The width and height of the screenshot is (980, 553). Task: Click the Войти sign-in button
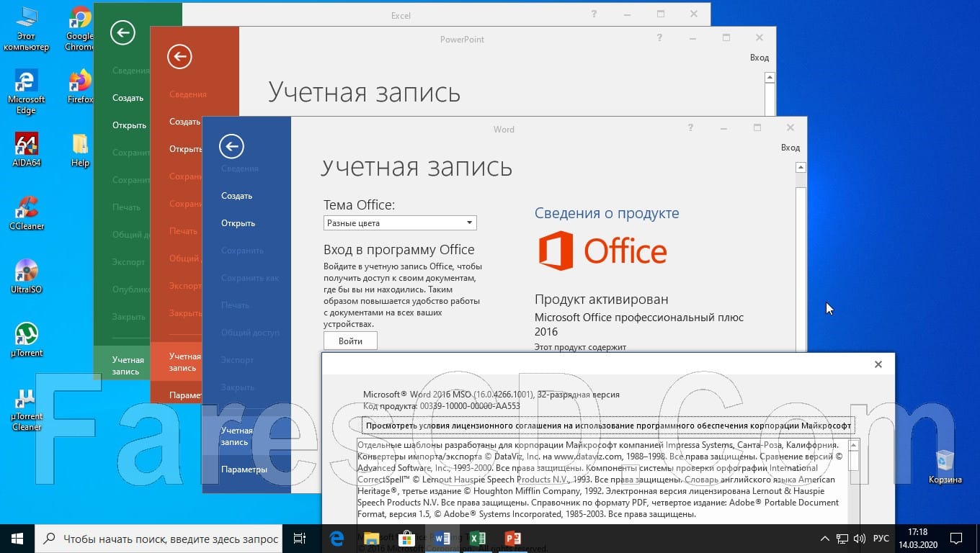pyautogui.click(x=350, y=341)
